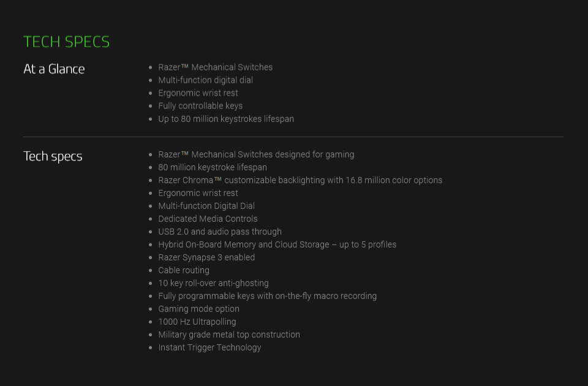Select '10 key roll-over anti-ghosting' line
The width and height of the screenshot is (588, 386).
pyautogui.click(x=213, y=283)
